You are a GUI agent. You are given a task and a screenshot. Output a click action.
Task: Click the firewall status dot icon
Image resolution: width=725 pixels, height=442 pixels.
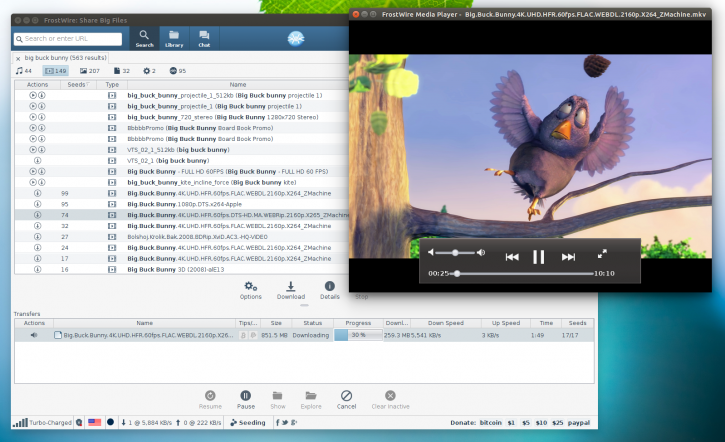click(111, 422)
